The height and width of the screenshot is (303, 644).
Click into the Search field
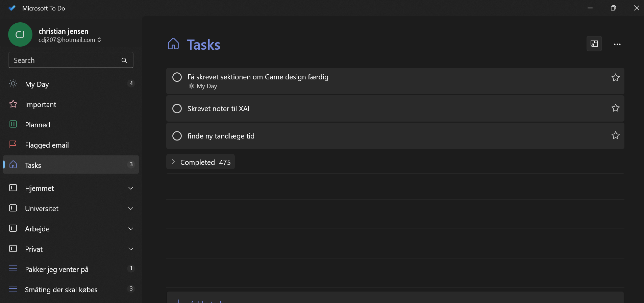click(64, 60)
